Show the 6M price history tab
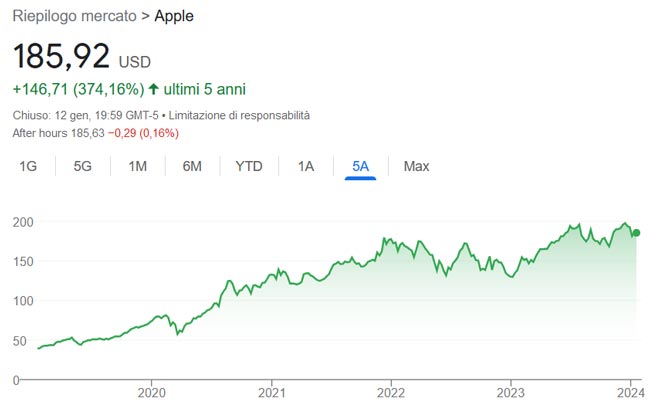The height and width of the screenshot is (410, 660). 193,166
